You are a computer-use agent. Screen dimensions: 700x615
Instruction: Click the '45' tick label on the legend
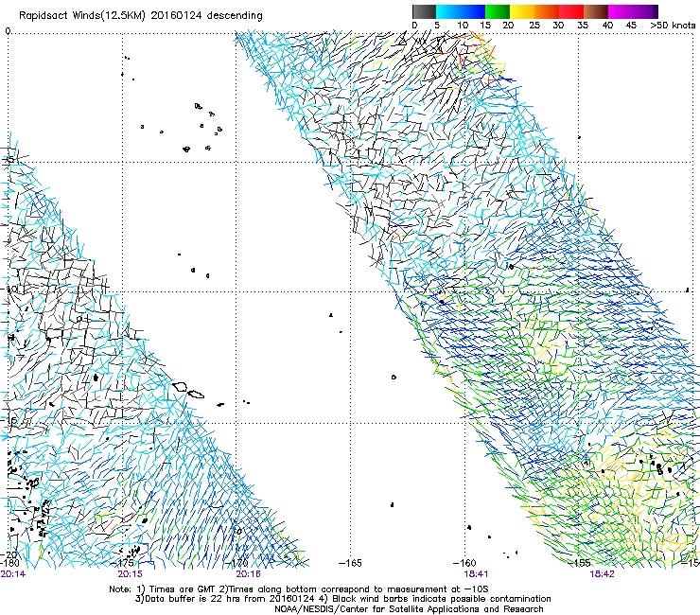tap(631, 25)
